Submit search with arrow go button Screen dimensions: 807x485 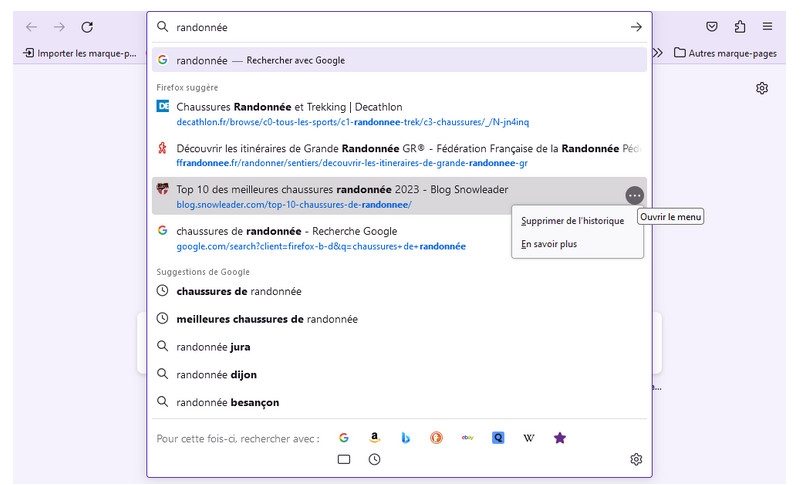(636, 27)
